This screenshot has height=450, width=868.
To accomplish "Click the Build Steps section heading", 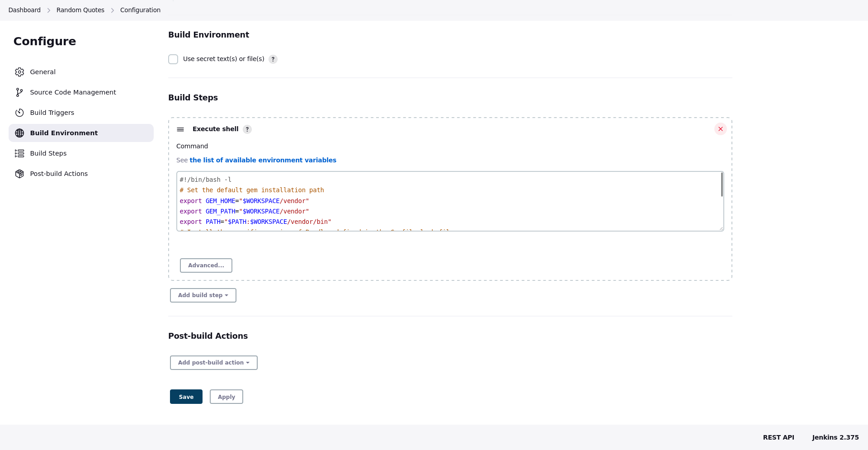I will click(193, 98).
